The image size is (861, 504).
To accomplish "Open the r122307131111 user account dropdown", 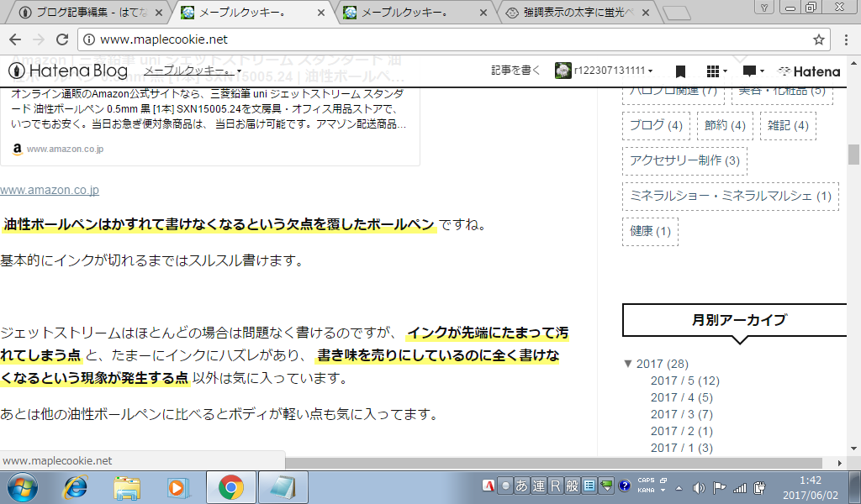I will click(x=604, y=71).
